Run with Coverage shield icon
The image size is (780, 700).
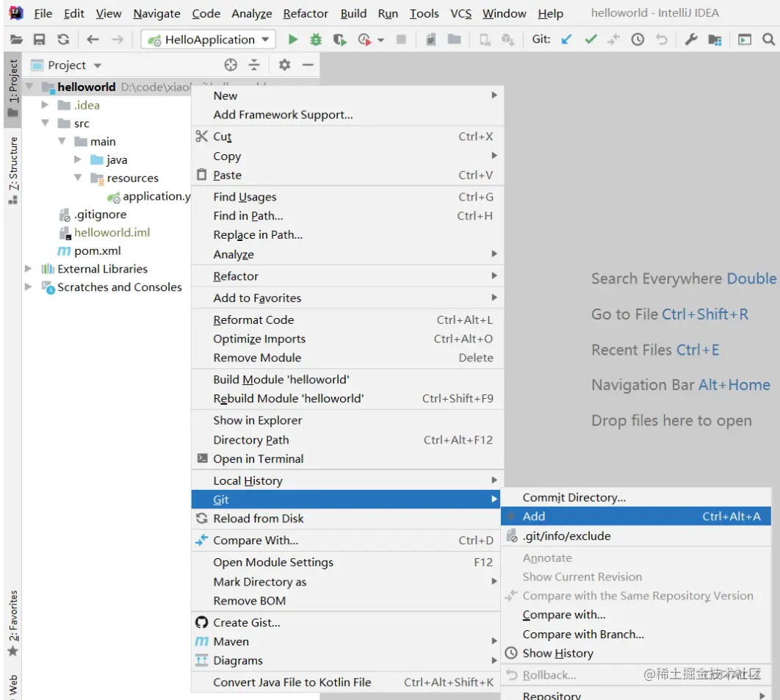[x=340, y=40]
